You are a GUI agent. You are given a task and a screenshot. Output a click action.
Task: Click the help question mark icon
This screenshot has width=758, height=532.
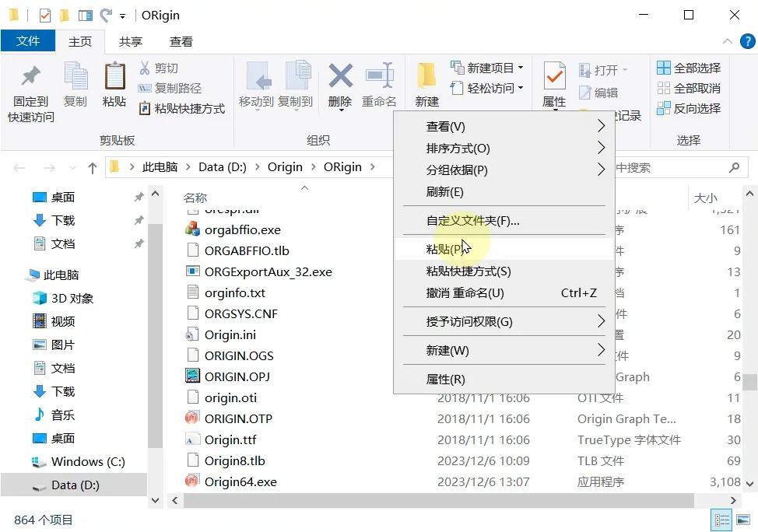(x=747, y=41)
